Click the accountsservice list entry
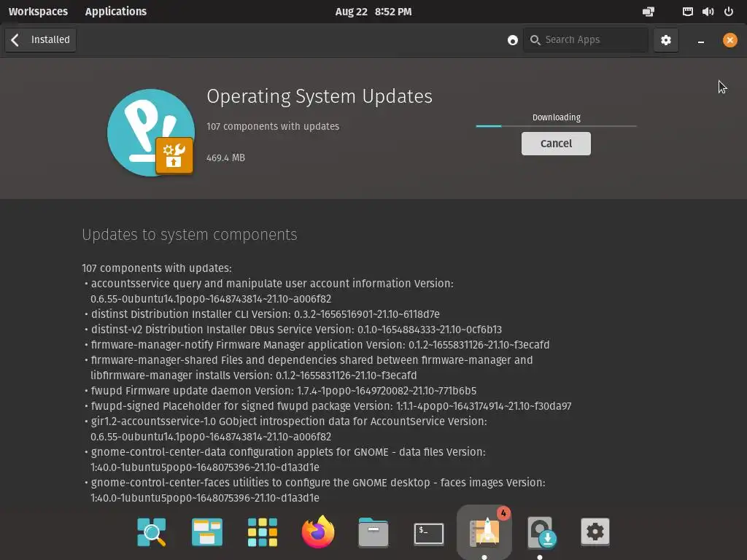 pos(270,291)
